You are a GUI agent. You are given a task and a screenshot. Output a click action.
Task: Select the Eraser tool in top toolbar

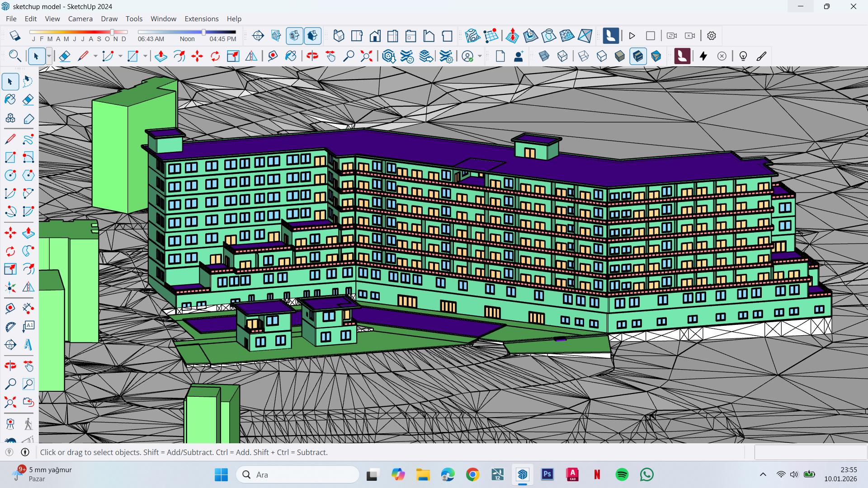65,56
